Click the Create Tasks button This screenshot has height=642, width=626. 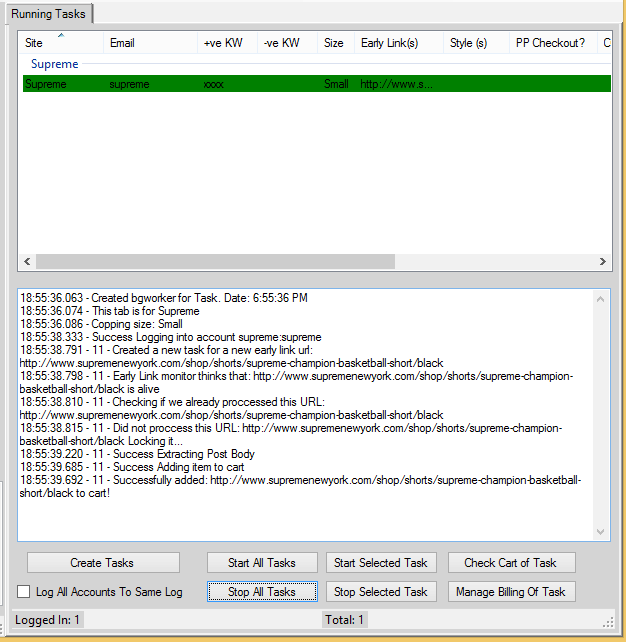(103, 563)
